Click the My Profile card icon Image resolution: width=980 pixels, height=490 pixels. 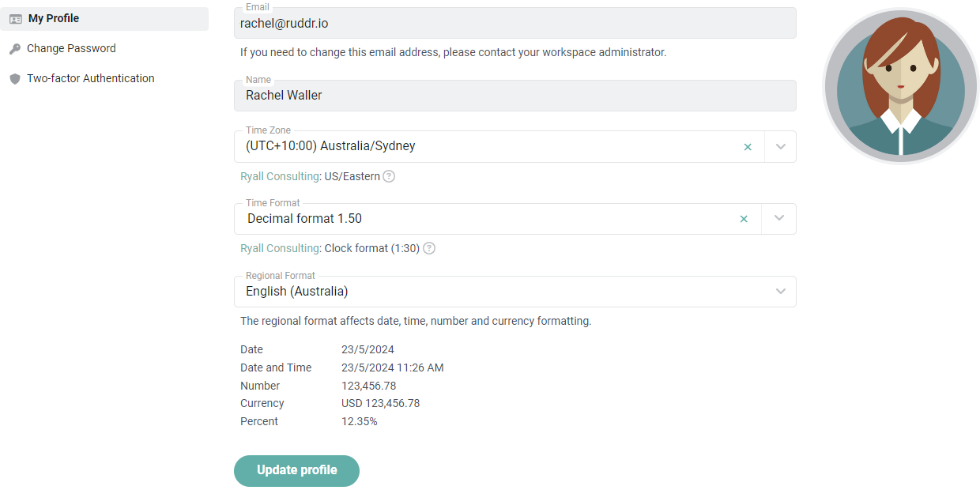15,19
